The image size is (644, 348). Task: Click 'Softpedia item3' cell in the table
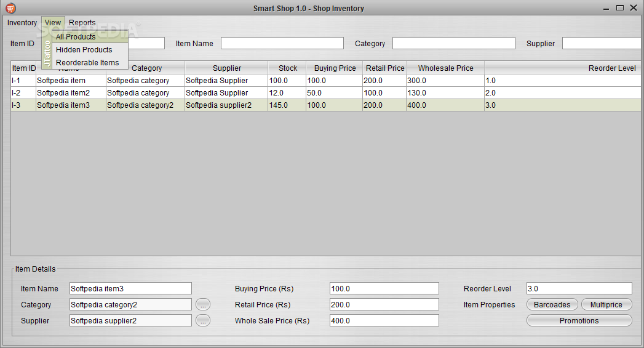[x=71, y=105]
